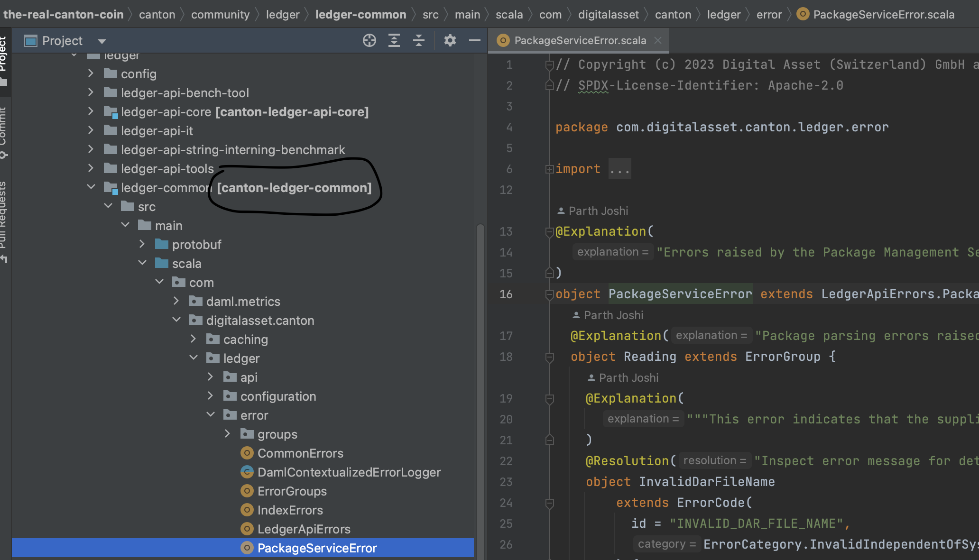Fold the copyright comment block at line 1
Image resolution: width=979 pixels, height=560 pixels.
pos(550,64)
